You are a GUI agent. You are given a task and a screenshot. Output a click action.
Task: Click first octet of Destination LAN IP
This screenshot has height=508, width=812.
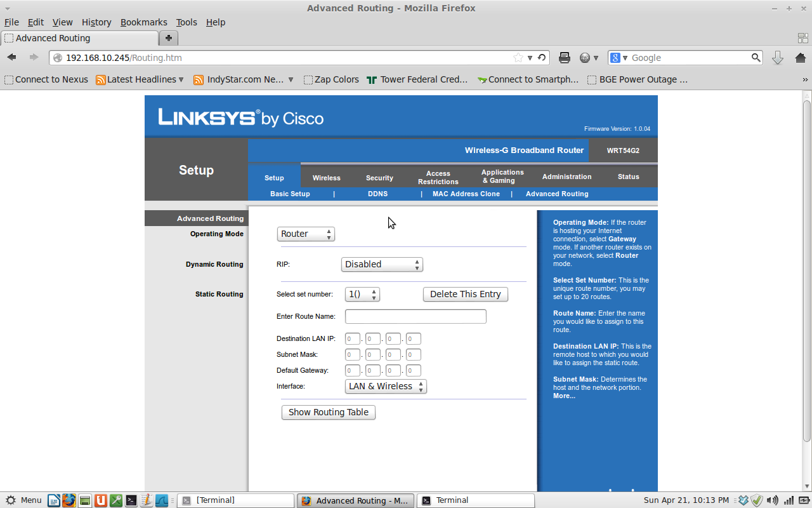coord(353,339)
